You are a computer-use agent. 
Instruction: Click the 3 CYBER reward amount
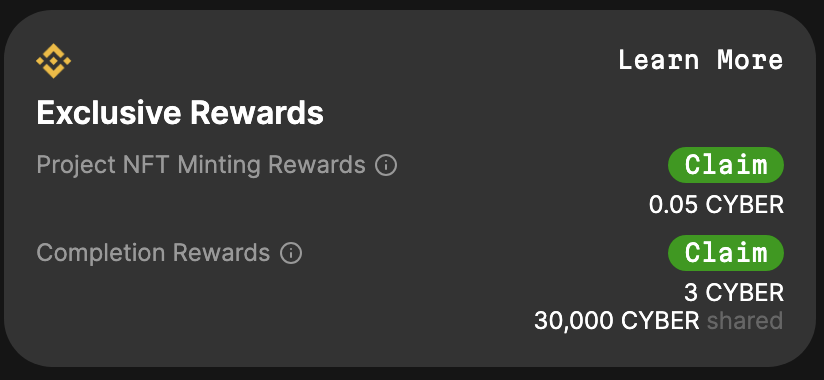[x=734, y=293]
